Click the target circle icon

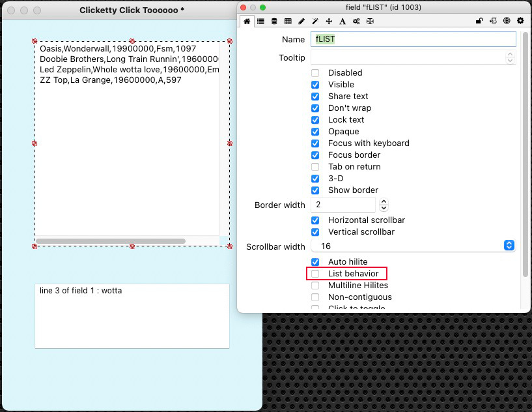(507, 22)
